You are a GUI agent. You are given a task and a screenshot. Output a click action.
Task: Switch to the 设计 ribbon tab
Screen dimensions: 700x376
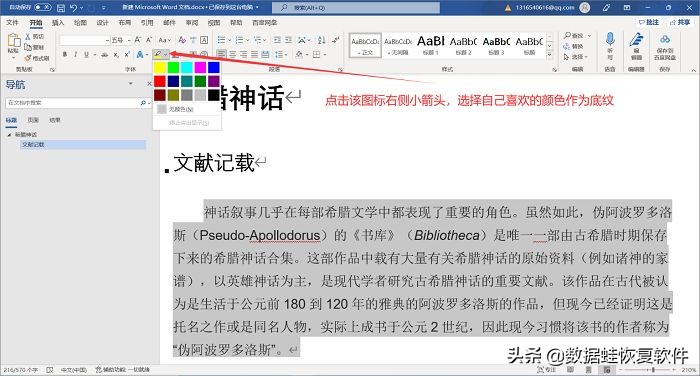(x=102, y=22)
